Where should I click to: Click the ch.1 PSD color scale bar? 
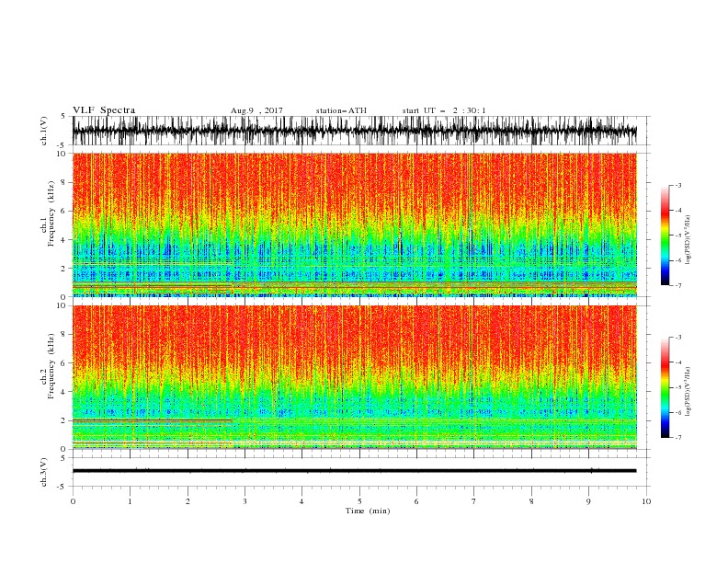(665, 236)
